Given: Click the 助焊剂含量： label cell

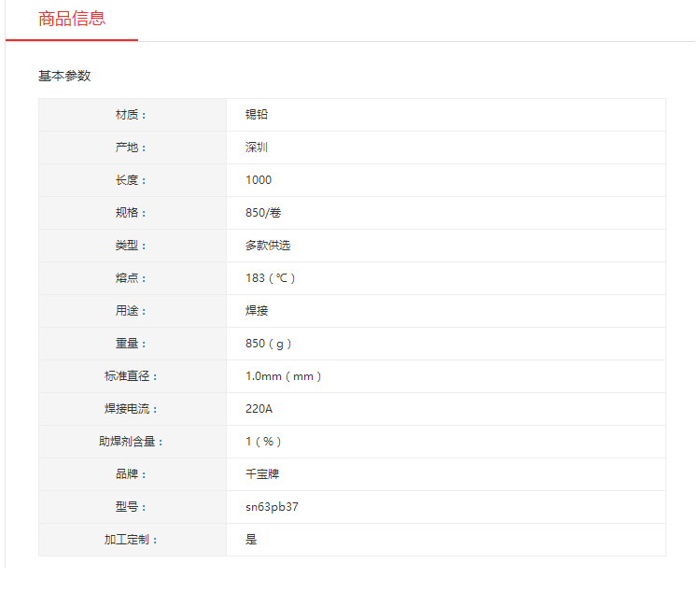Looking at the screenshot, I should [133, 442].
